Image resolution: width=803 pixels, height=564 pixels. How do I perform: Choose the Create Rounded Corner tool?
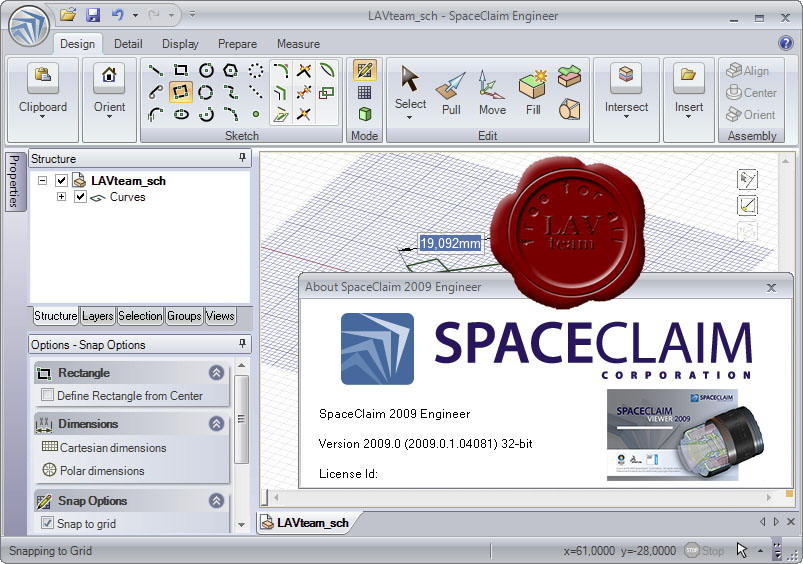click(281, 70)
